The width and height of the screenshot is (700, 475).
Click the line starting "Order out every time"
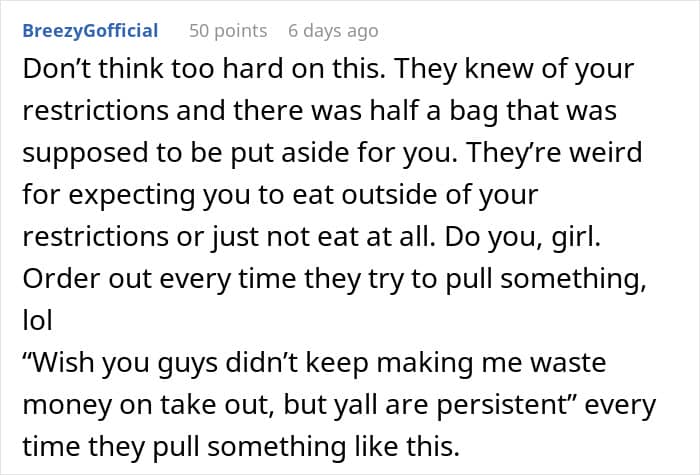point(334,279)
